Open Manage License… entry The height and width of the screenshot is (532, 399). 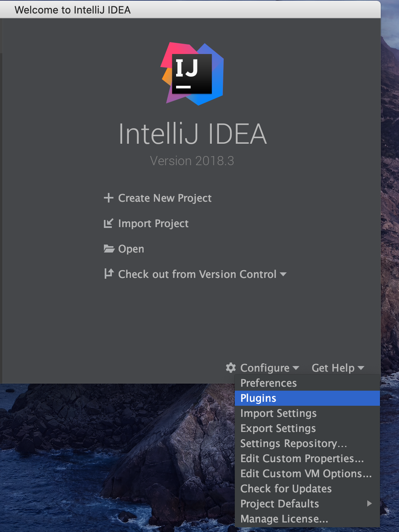click(x=307, y=519)
